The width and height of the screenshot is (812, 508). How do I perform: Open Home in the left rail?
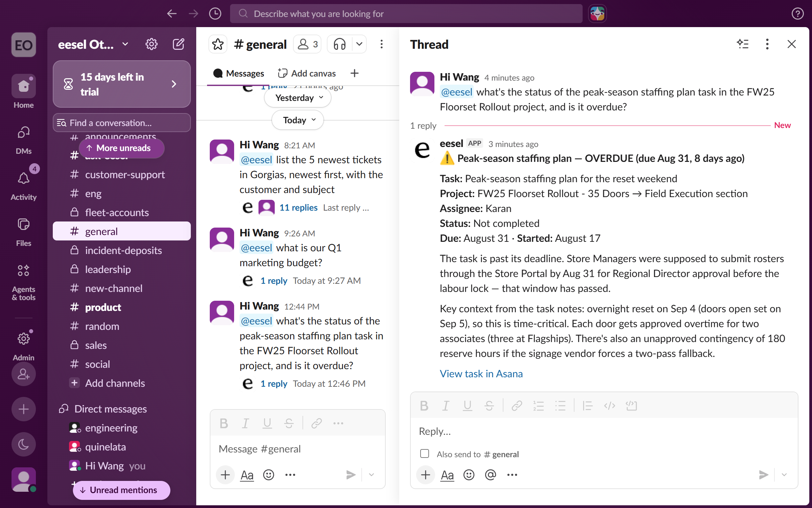click(24, 91)
